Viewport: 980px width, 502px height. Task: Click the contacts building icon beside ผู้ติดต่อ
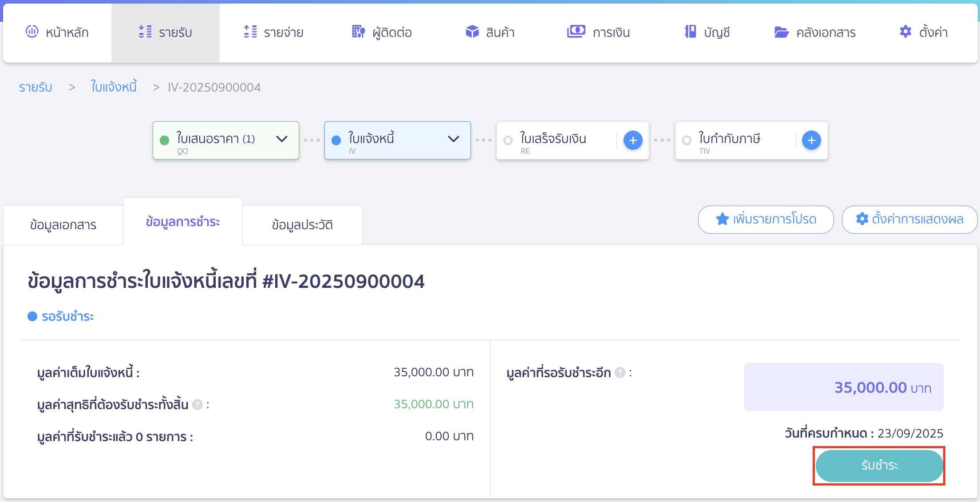358,32
